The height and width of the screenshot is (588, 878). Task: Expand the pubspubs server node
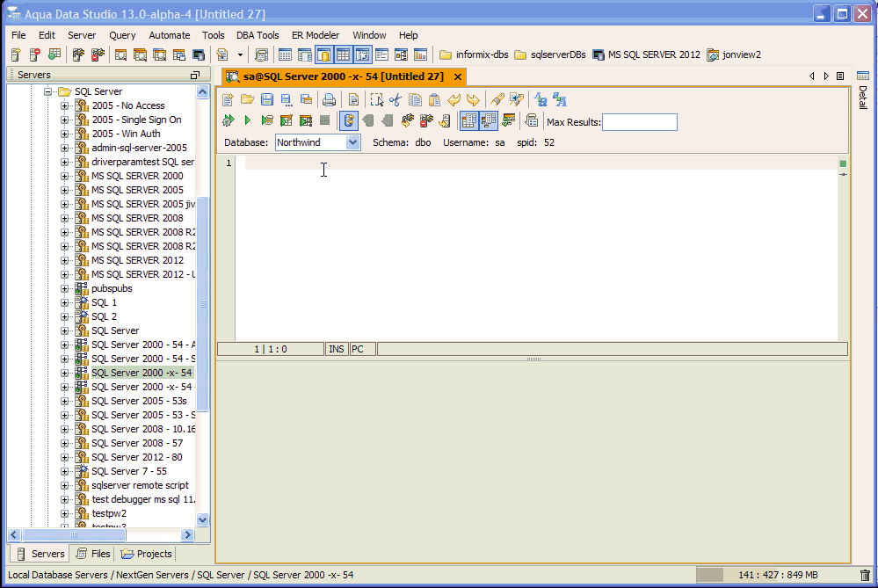click(x=64, y=288)
